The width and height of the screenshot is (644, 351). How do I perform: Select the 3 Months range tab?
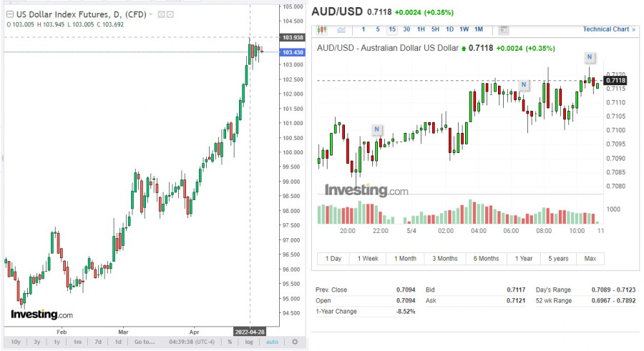click(x=444, y=258)
